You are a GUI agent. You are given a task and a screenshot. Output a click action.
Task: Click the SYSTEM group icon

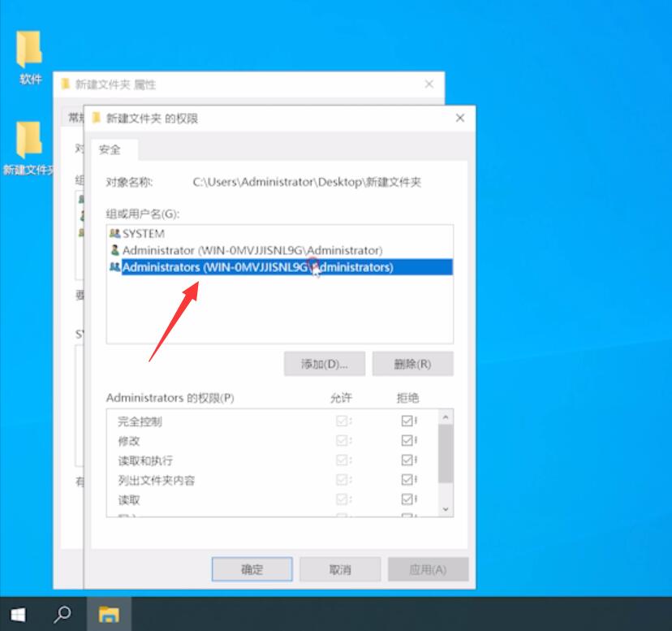(114, 233)
